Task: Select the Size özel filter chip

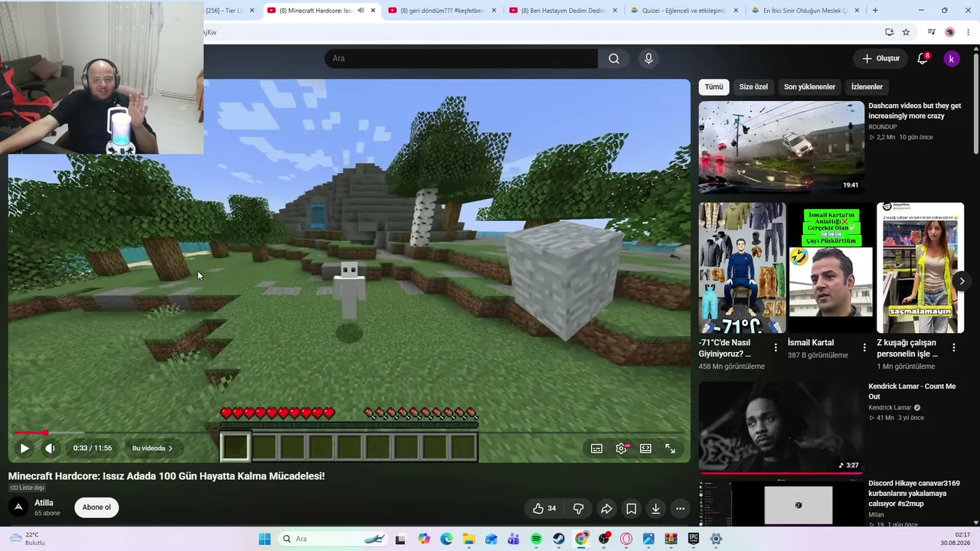Action: [753, 87]
